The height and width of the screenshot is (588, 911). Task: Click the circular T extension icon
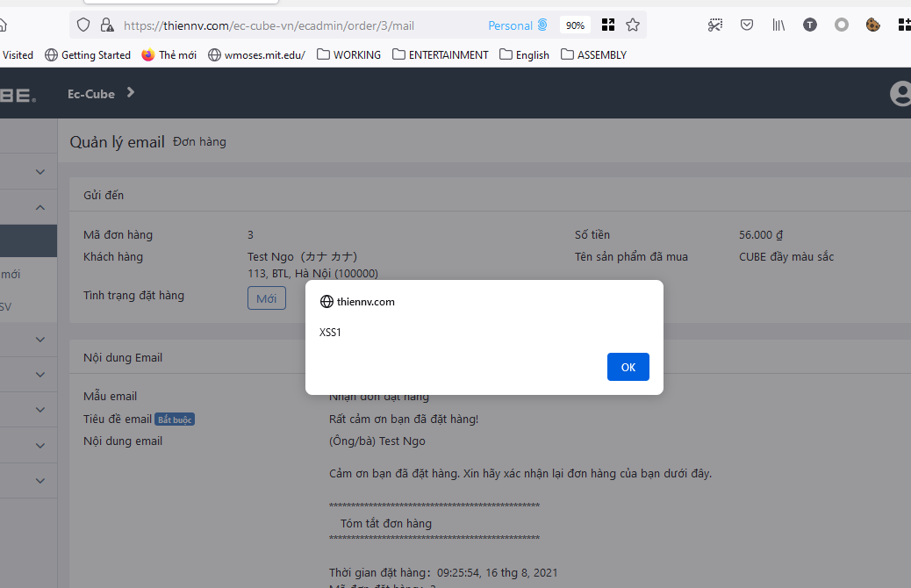[x=809, y=25]
